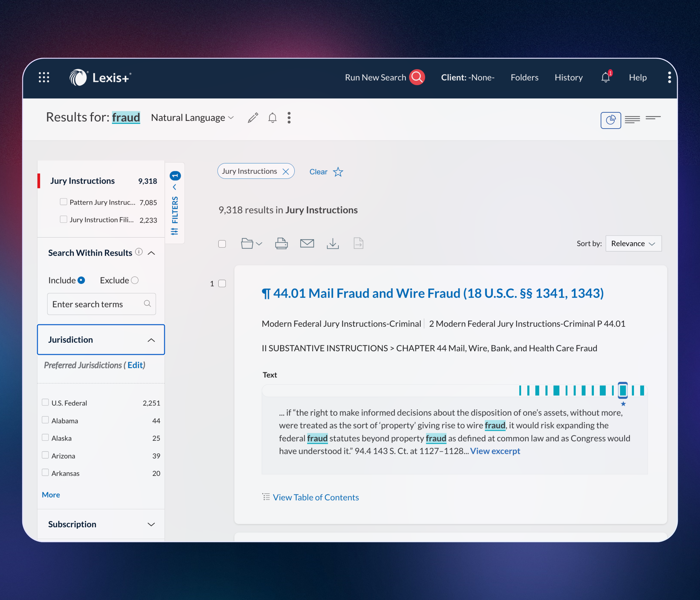Show More jurisdictions
The image size is (700, 600).
pos(51,495)
